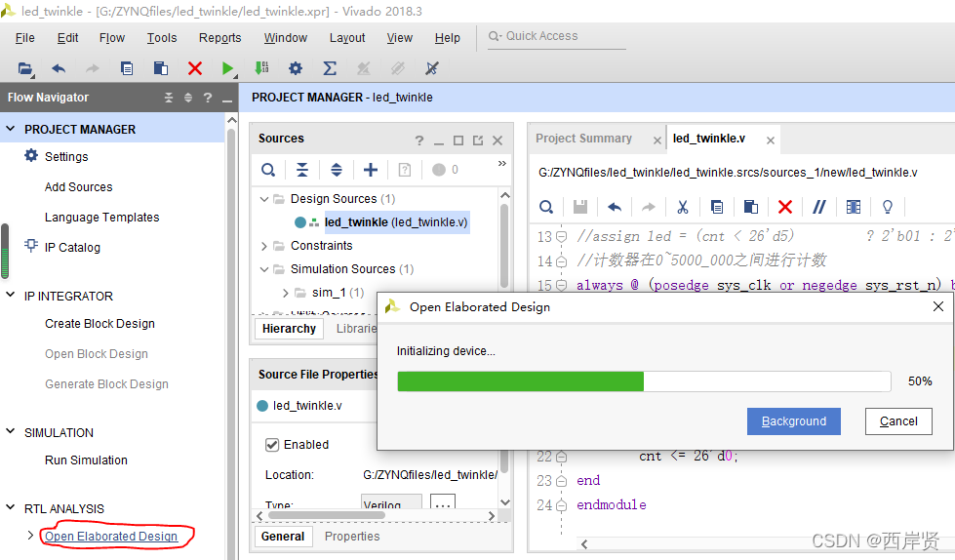Collapse the PROJECT MANAGER section
The height and width of the screenshot is (560, 955).
pos(11,129)
